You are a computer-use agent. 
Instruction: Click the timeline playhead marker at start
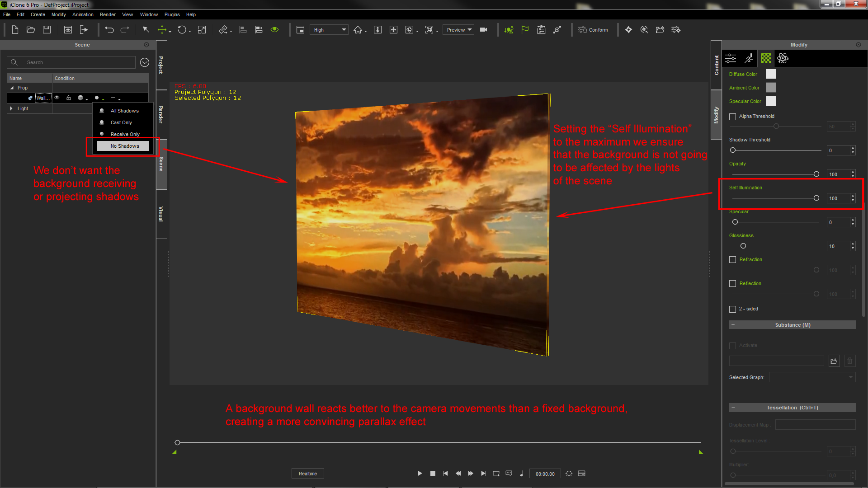pos(178,443)
